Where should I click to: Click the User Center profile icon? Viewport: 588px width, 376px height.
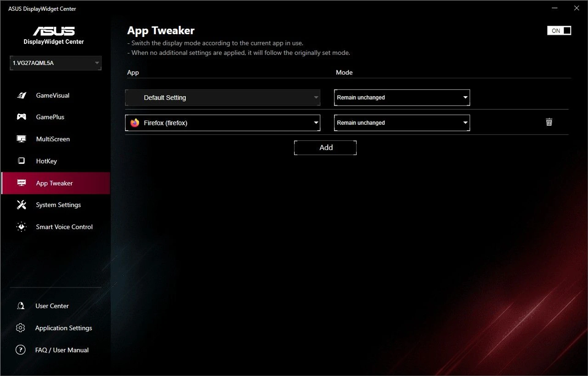pyautogui.click(x=21, y=306)
